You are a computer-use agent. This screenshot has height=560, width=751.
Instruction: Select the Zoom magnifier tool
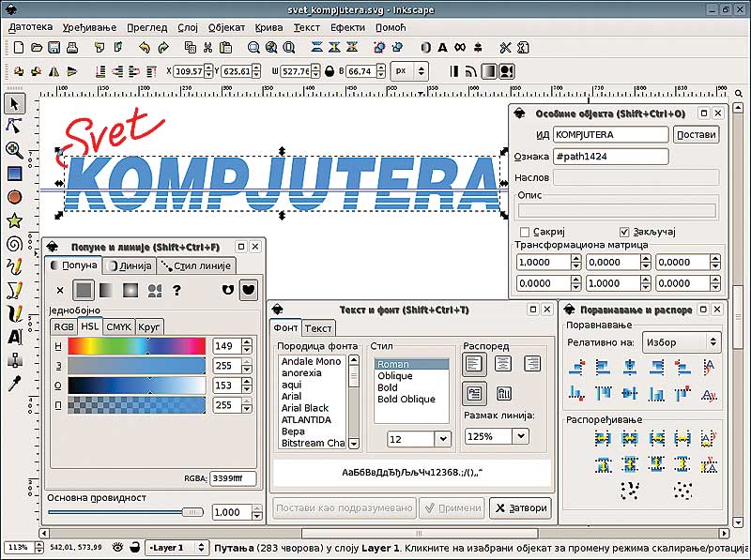(14, 150)
